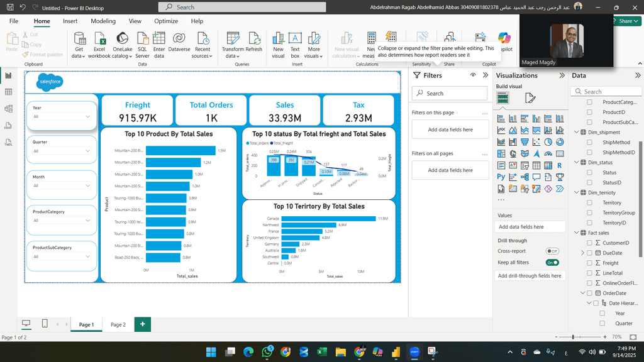Open the Year slicer dropdown
The image size is (644, 362).
(62, 116)
